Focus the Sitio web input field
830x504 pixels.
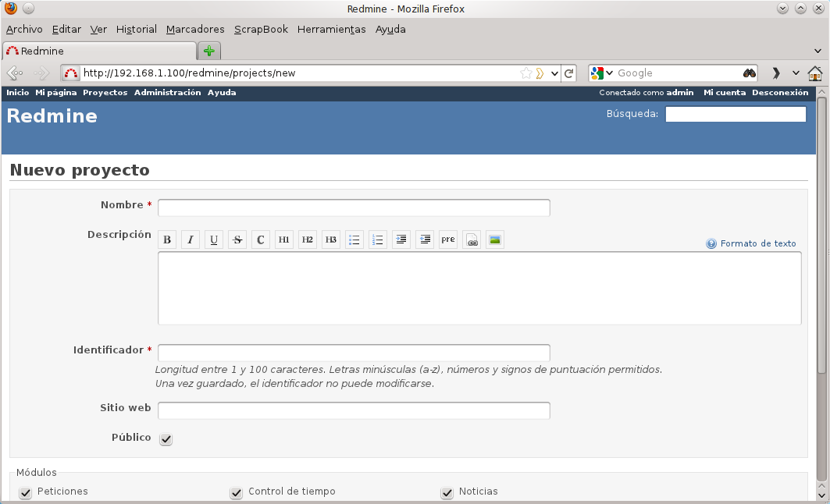coord(354,410)
